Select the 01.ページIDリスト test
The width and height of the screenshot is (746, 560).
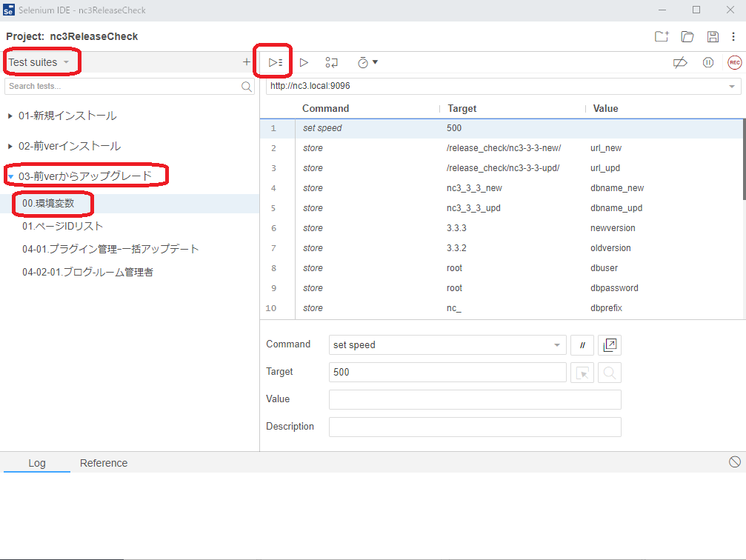tap(130, 227)
